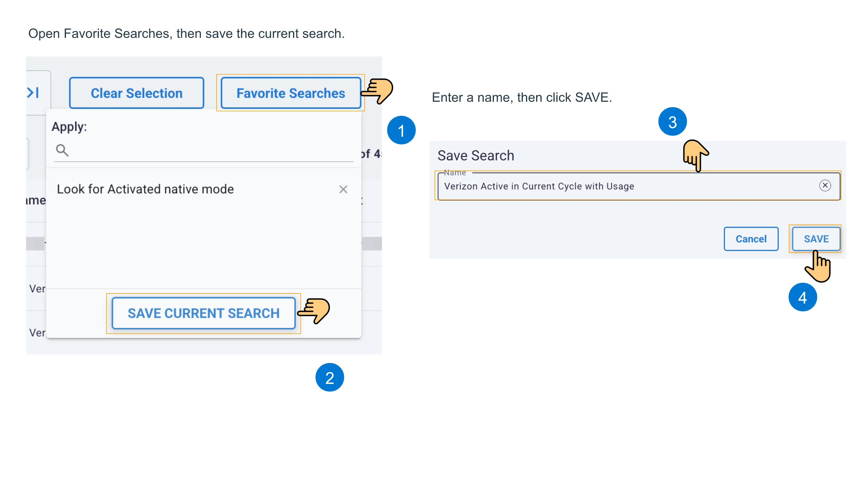Image resolution: width=868 pixels, height=477 pixels.
Task: Click SAVE CURRENT SEARCH button
Action: tap(203, 313)
